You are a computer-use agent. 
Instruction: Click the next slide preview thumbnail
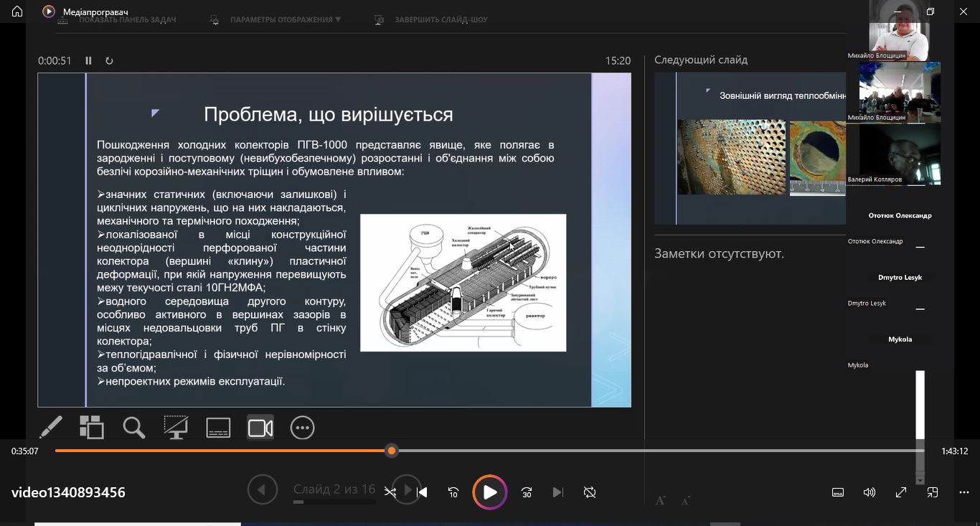tap(750, 149)
